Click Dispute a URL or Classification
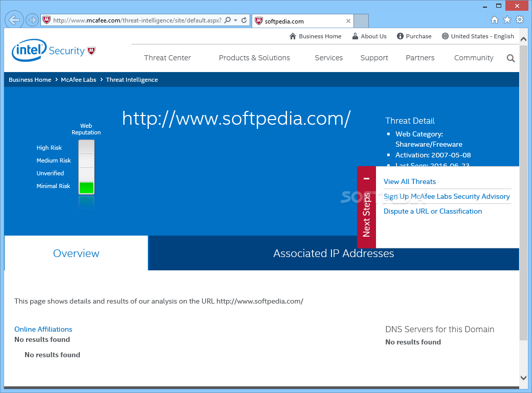 click(433, 211)
